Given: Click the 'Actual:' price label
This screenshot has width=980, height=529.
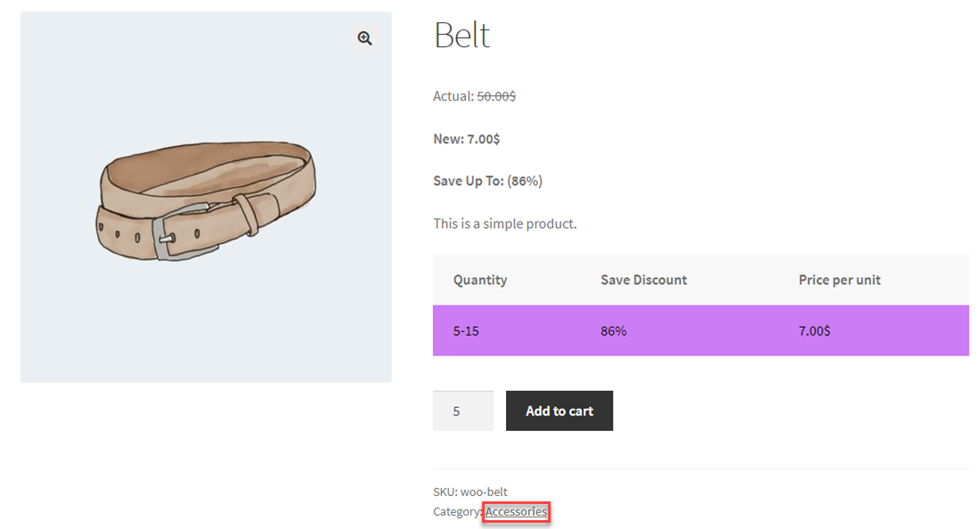Looking at the screenshot, I should pos(453,96).
